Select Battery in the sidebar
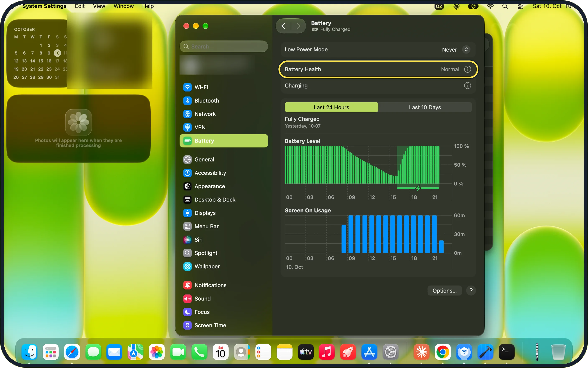The height and width of the screenshot is (368, 588). [224, 141]
